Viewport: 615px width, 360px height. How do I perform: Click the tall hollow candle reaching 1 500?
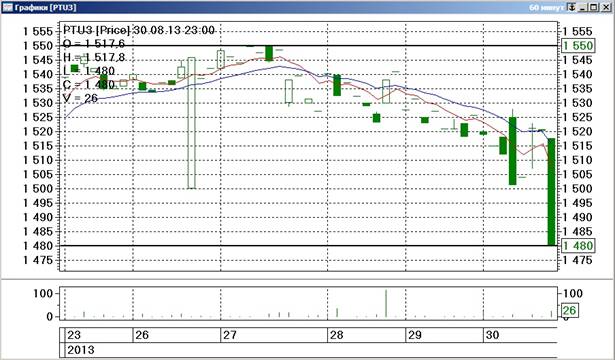(191, 123)
